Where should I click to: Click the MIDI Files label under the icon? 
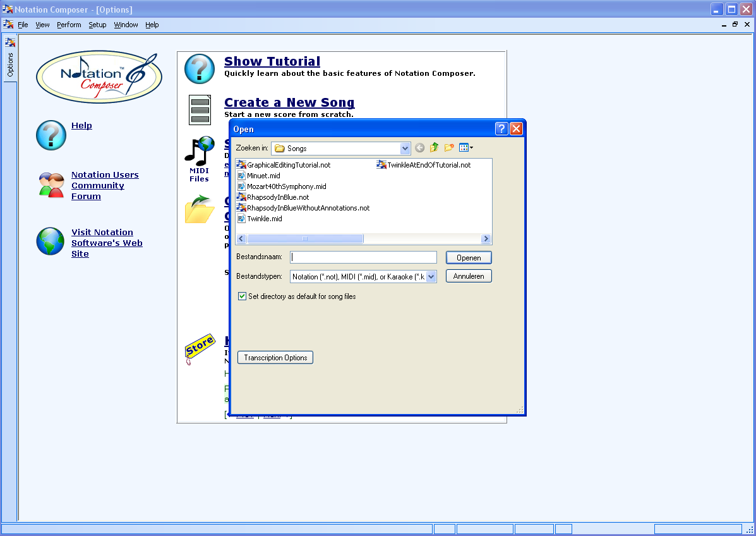[199, 174]
